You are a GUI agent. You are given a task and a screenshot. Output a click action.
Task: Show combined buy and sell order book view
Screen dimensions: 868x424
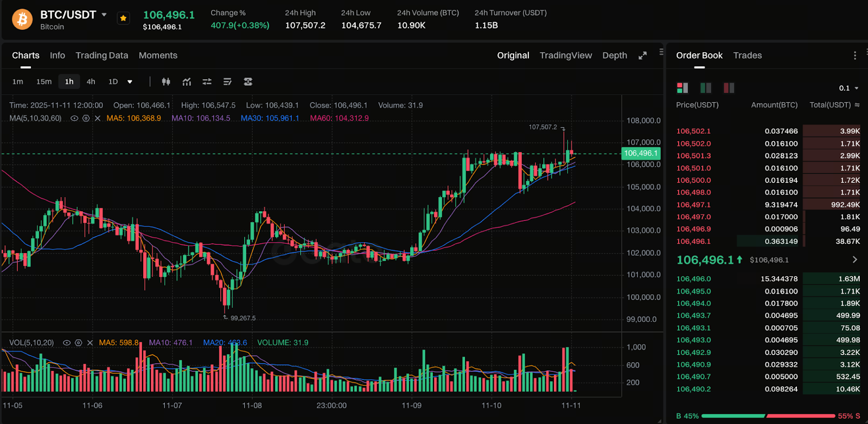682,87
